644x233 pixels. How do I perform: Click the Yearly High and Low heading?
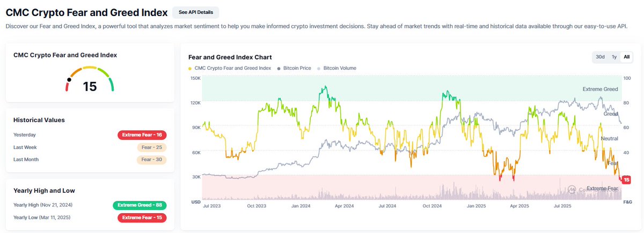pos(44,190)
